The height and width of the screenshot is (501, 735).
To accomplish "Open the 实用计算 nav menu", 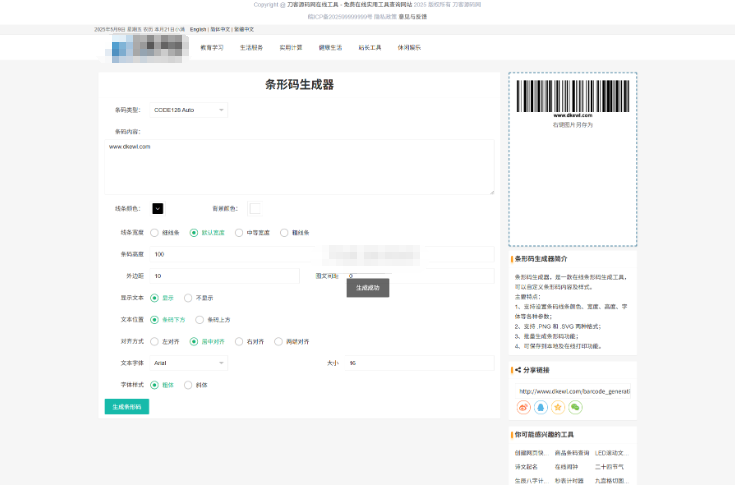I will click(x=291, y=47).
